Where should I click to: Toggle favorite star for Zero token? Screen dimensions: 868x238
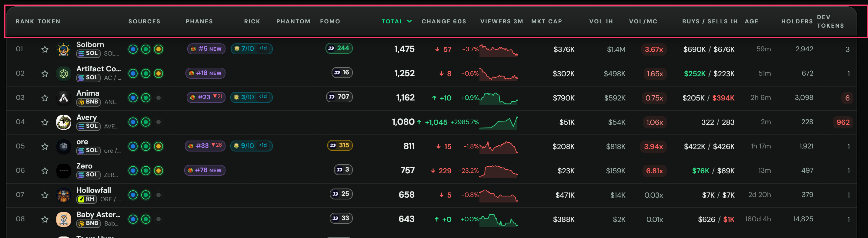tap(45, 171)
